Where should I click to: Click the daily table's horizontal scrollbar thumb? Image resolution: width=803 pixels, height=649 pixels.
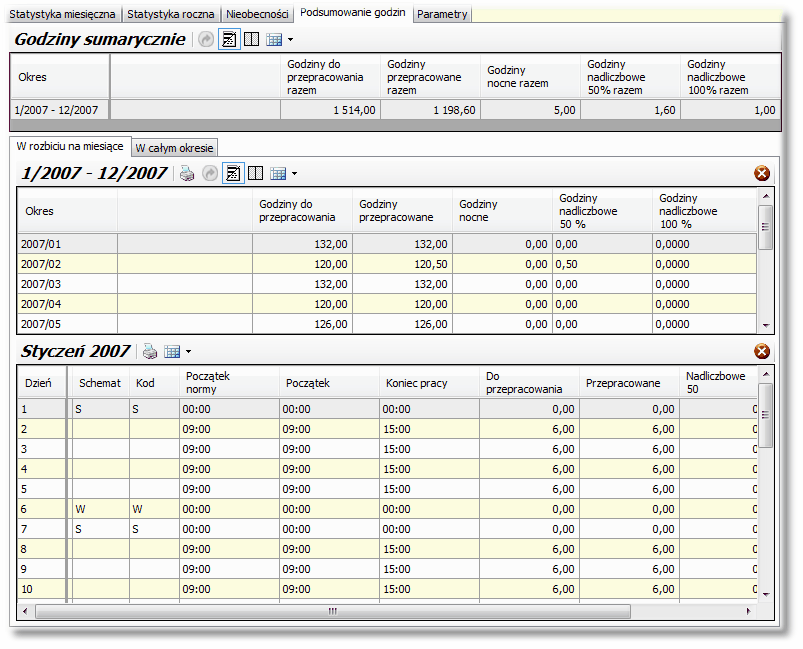pyautogui.click(x=333, y=611)
